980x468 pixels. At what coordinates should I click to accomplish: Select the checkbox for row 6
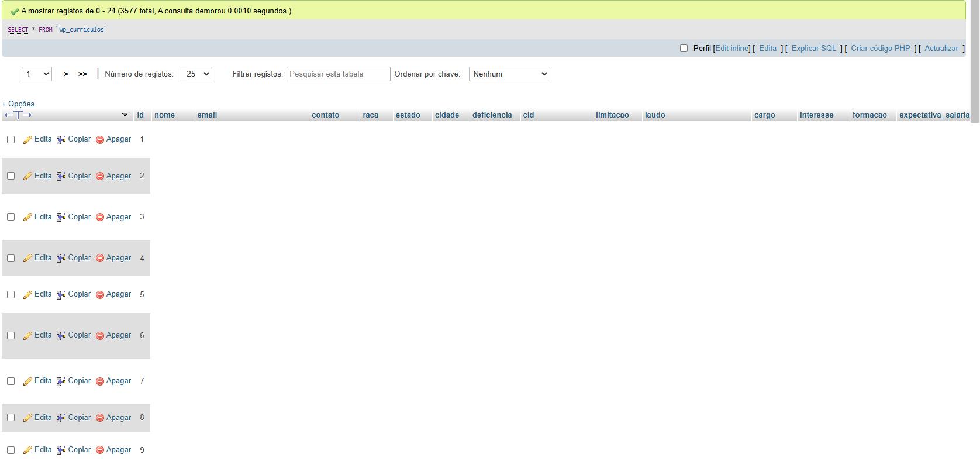pos(11,335)
